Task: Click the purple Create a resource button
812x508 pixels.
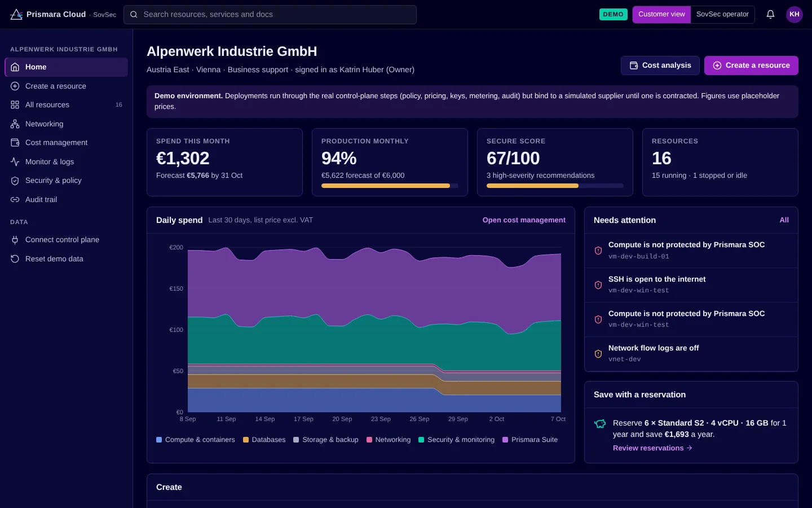Action: click(x=751, y=65)
